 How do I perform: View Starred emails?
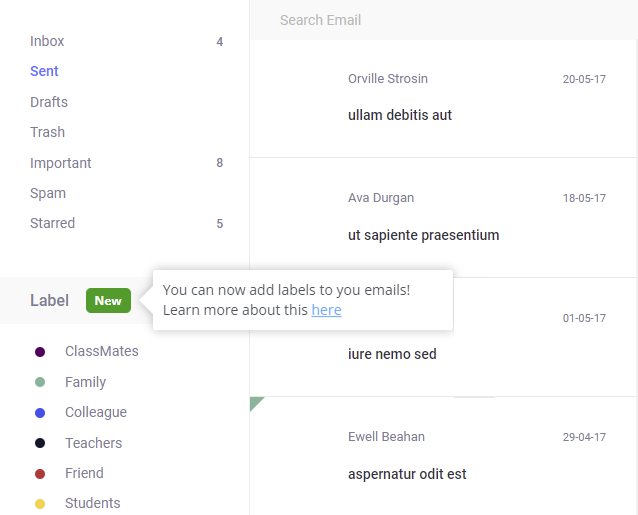tap(52, 223)
